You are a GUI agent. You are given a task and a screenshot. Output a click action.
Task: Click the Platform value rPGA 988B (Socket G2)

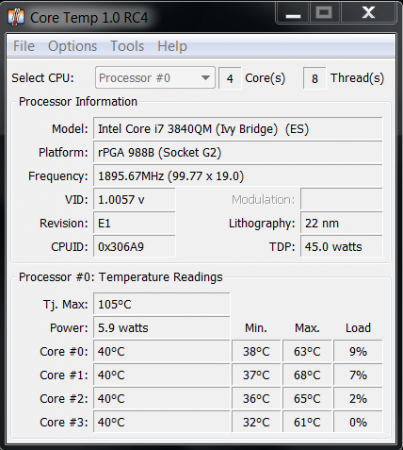(x=238, y=152)
